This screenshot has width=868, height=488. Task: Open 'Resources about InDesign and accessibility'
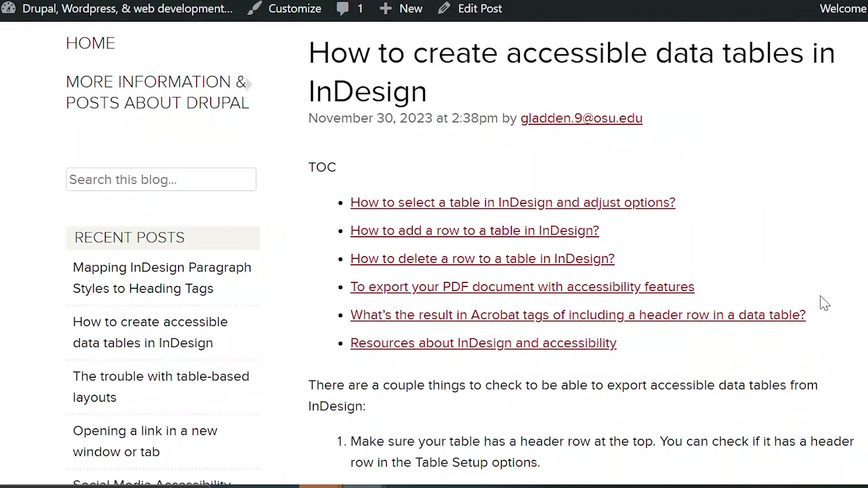click(x=483, y=343)
